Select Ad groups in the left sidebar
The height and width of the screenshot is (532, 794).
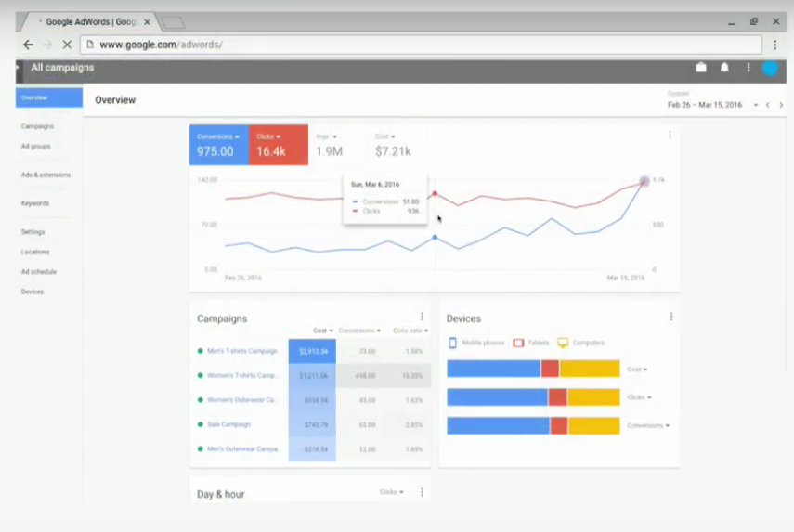(35, 147)
